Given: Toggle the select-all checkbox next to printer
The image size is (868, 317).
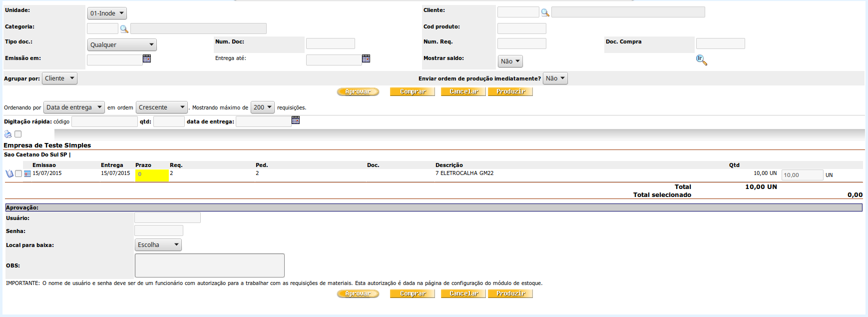Looking at the screenshot, I should (x=18, y=134).
